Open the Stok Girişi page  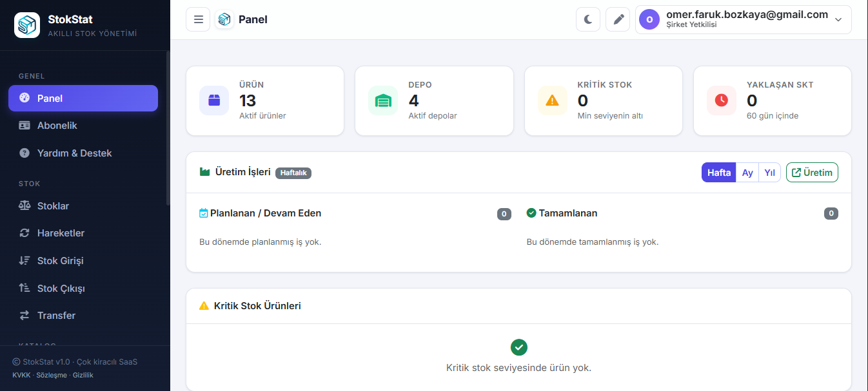[x=83, y=261]
